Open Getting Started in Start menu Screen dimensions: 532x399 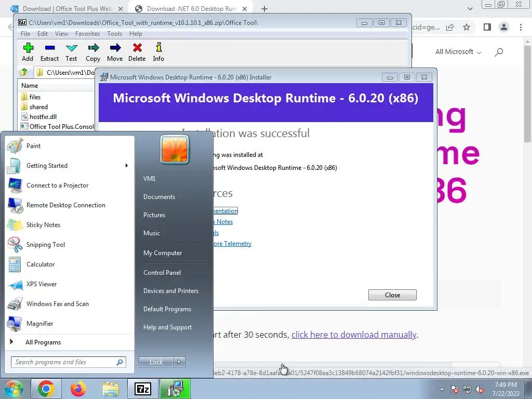[x=69, y=166]
